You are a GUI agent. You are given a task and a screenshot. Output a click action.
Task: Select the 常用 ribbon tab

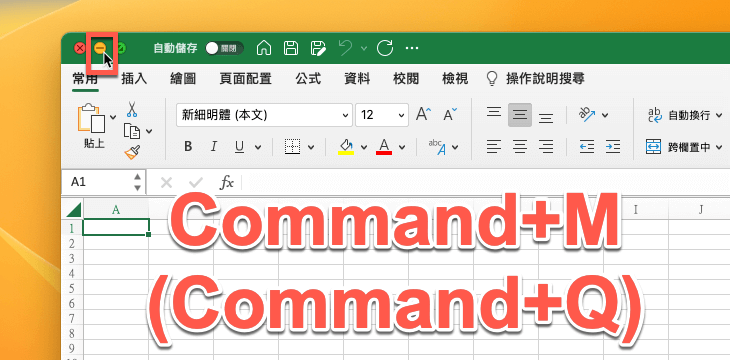click(85, 79)
